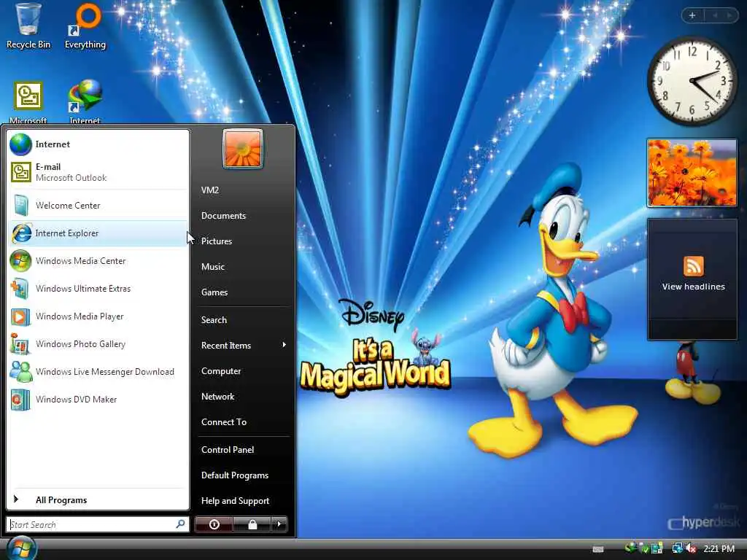747x560 pixels.
Task: Click the View headlines link in feed gadget
Action: coord(693,287)
